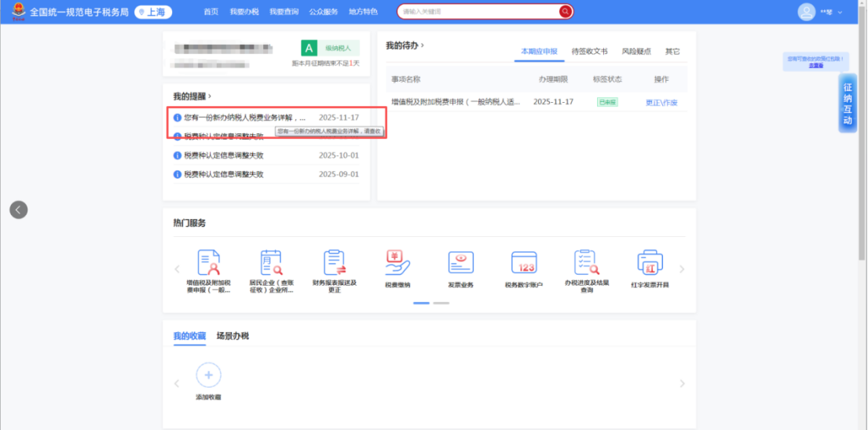Image resolution: width=868 pixels, height=430 pixels.
Task: Open 税务数字账户 icon
Action: 523,263
